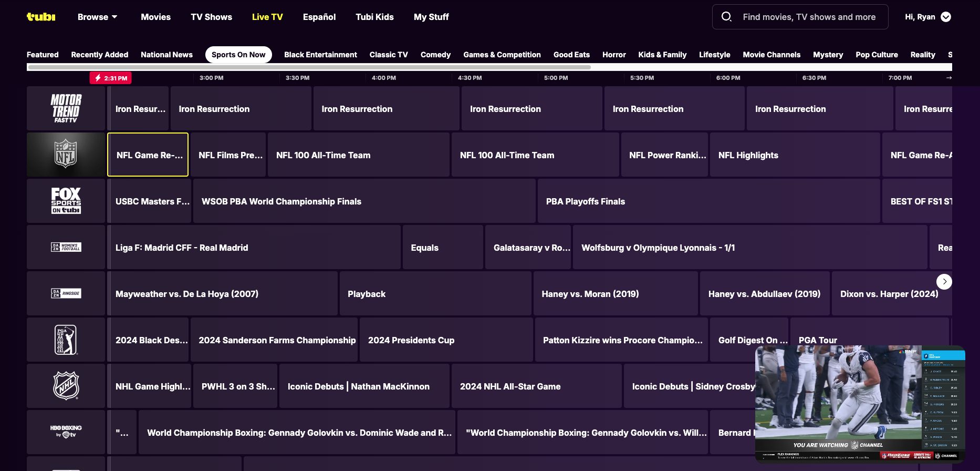This screenshot has height=471, width=980.
Task: Select the Comedy category tab
Action: coord(435,55)
